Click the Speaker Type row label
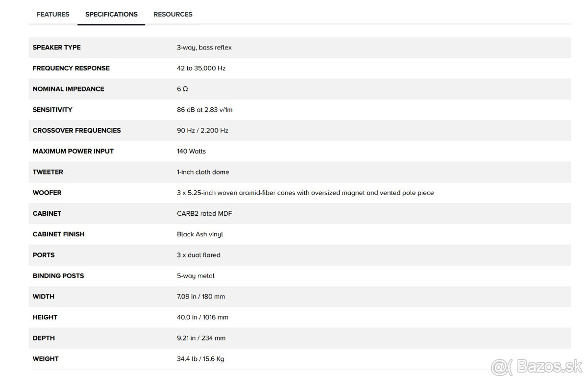Viewport: 588px width, 381px height. [56, 48]
